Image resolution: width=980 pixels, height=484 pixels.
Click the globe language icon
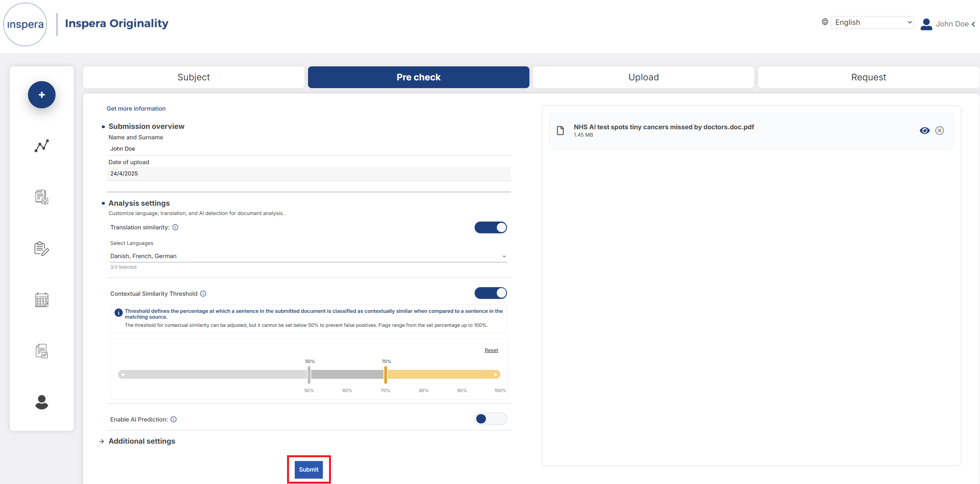(x=825, y=22)
